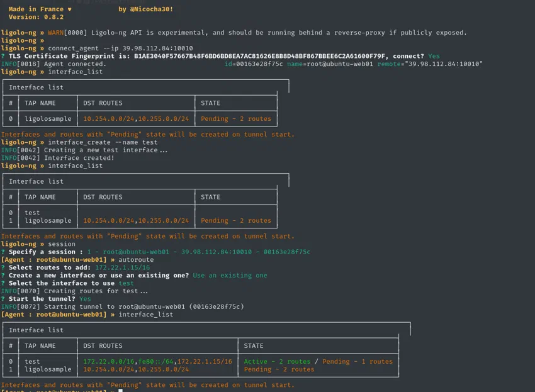The image size is (535, 392).
Task: Click the Yes answer after connect prompt
Action: pyautogui.click(x=434, y=56)
